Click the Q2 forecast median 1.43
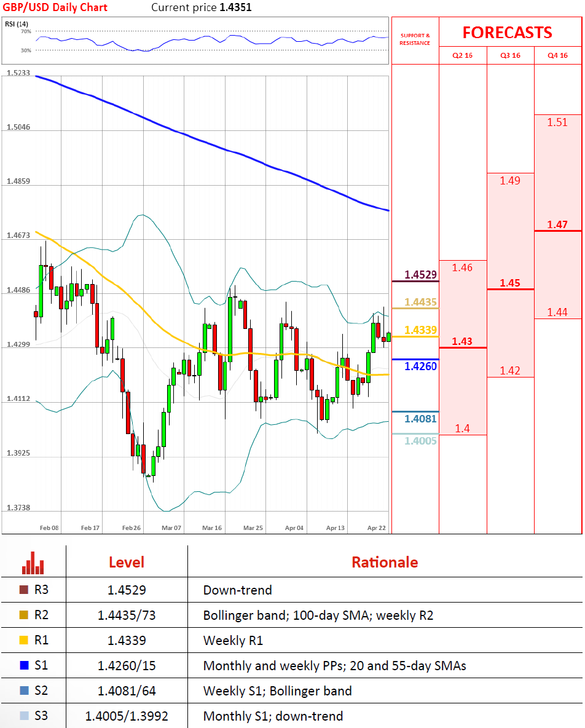 coord(462,341)
